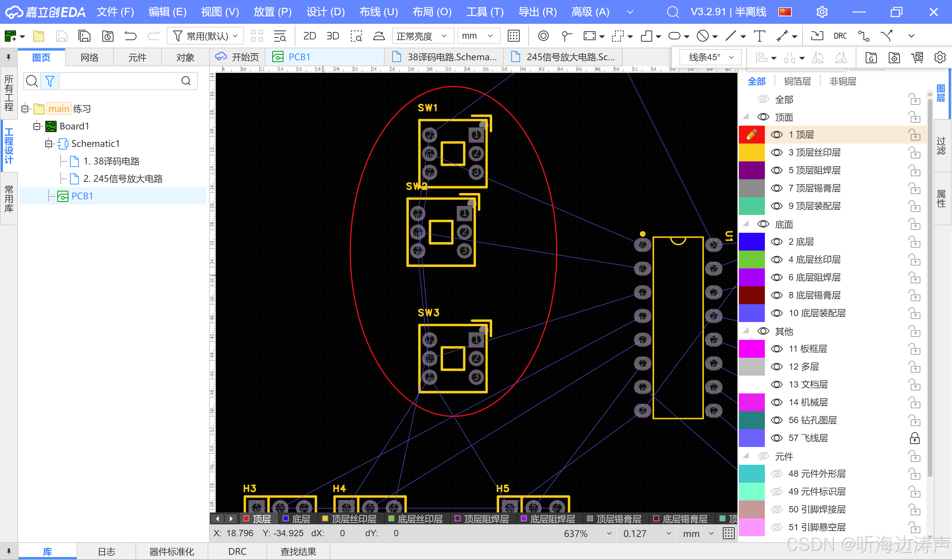Click the find similar objects icon
This screenshot has height=560, width=952.
[x=280, y=36]
